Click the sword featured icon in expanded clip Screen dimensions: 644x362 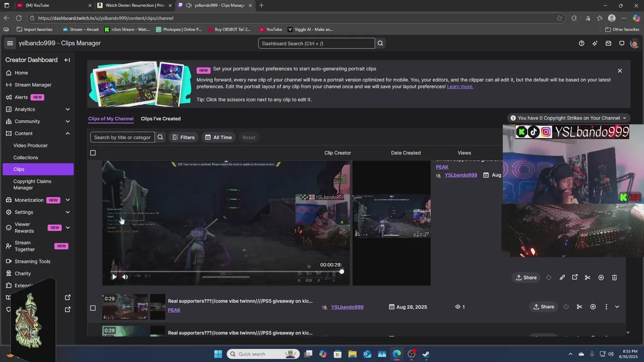tap(562, 278)
